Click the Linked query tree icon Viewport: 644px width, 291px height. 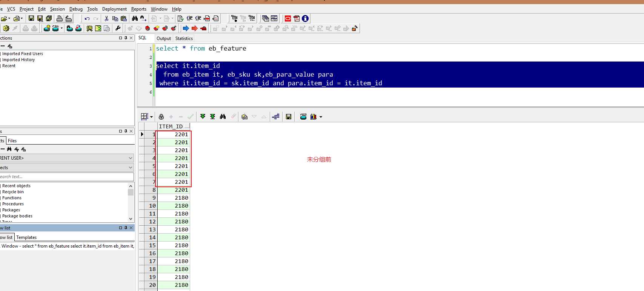pyautogui.click(x=275, y=117)
